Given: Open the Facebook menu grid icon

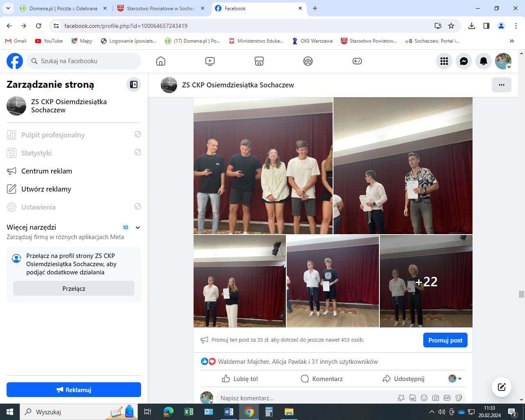Looking at the screenshot, I should click(x=444, y=61).
